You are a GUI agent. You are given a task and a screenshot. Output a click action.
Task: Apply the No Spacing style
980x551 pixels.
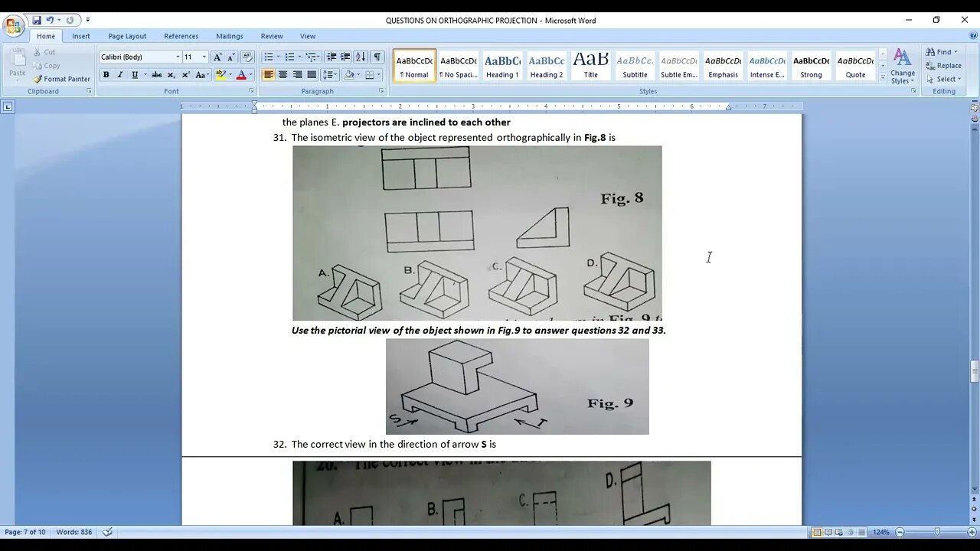(x=458, y=66)
